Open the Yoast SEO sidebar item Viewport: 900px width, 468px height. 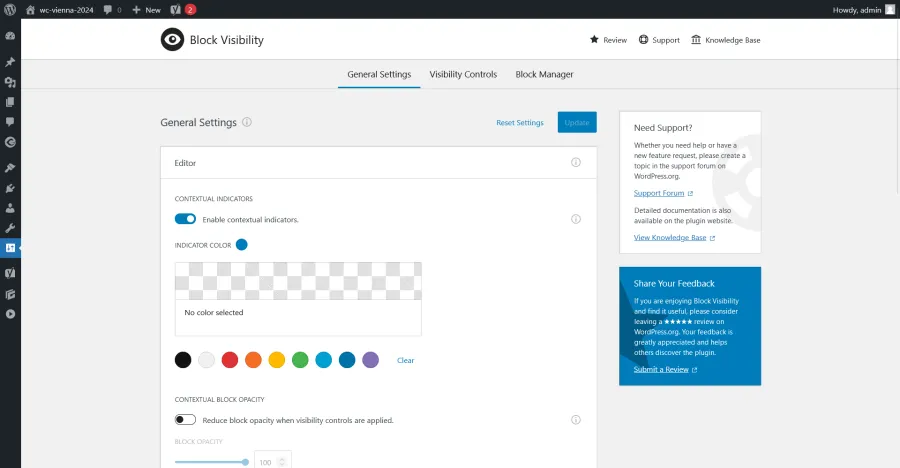coord(10,273)
